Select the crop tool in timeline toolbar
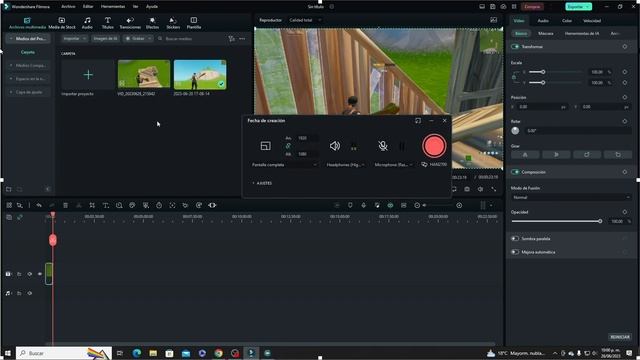The image size is (640, 360). coord(92,205)
